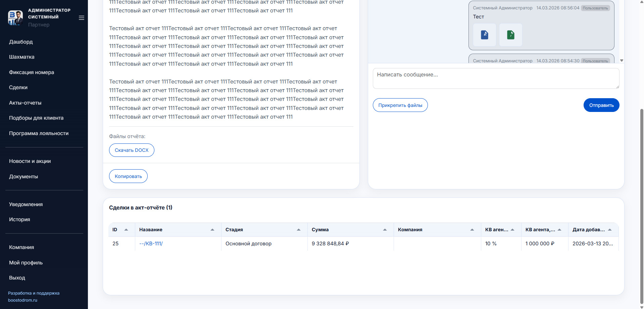This screenshot has height=309, width=644.
Task: Sort the deals table by ID
Action: 126,230
